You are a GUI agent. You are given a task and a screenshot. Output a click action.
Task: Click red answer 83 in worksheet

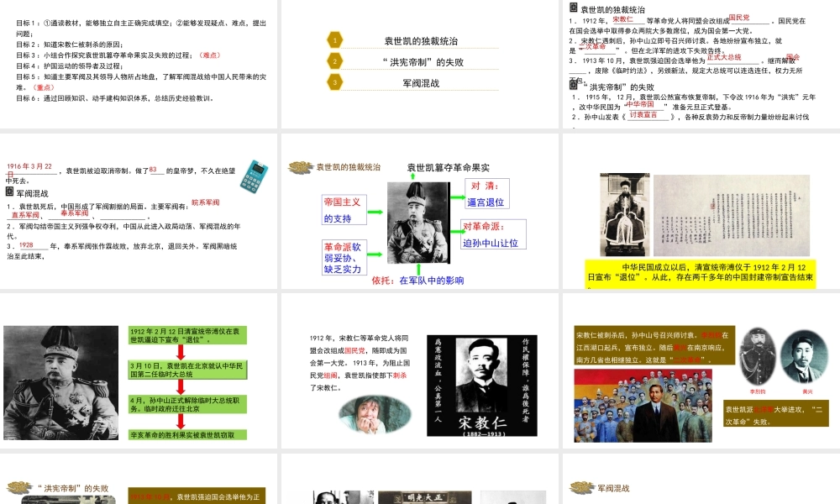153,169
